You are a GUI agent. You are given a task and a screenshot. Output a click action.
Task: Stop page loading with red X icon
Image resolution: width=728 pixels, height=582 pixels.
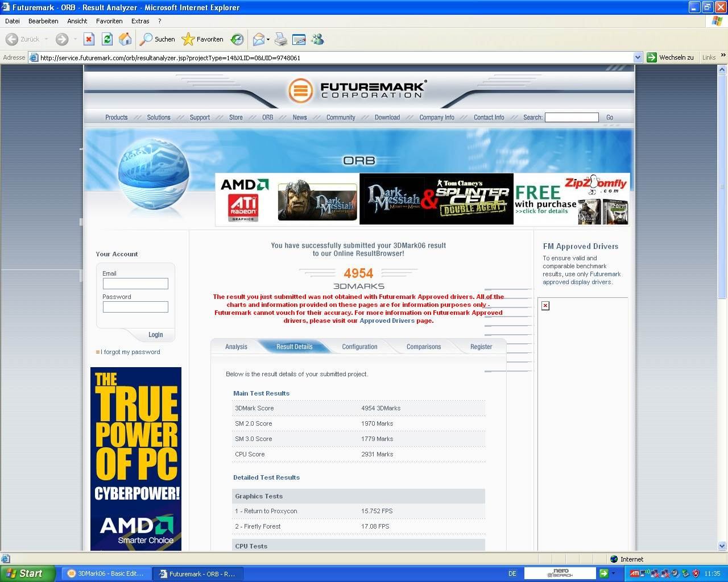point(89,39)
